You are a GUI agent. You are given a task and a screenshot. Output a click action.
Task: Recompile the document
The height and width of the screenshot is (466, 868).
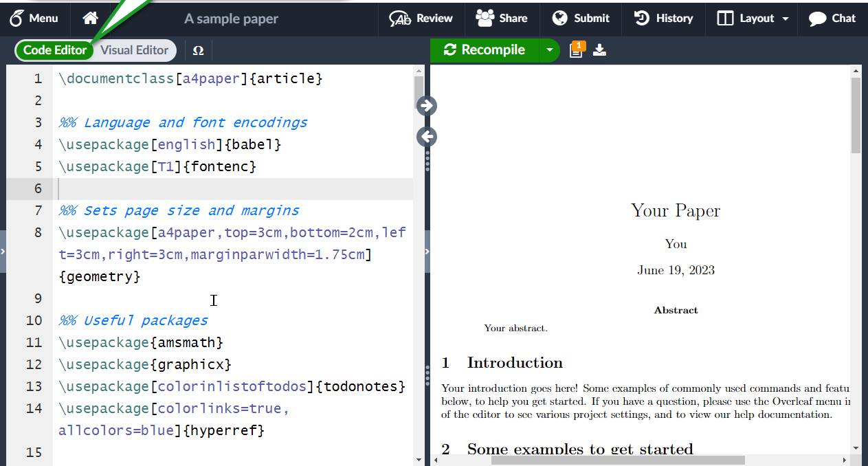point(485,50)
